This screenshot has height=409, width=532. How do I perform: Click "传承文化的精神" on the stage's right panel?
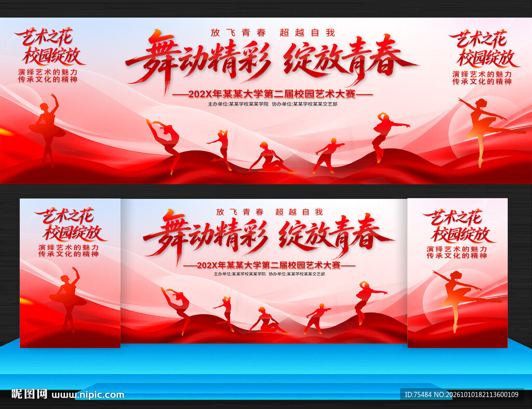point(456,256)
